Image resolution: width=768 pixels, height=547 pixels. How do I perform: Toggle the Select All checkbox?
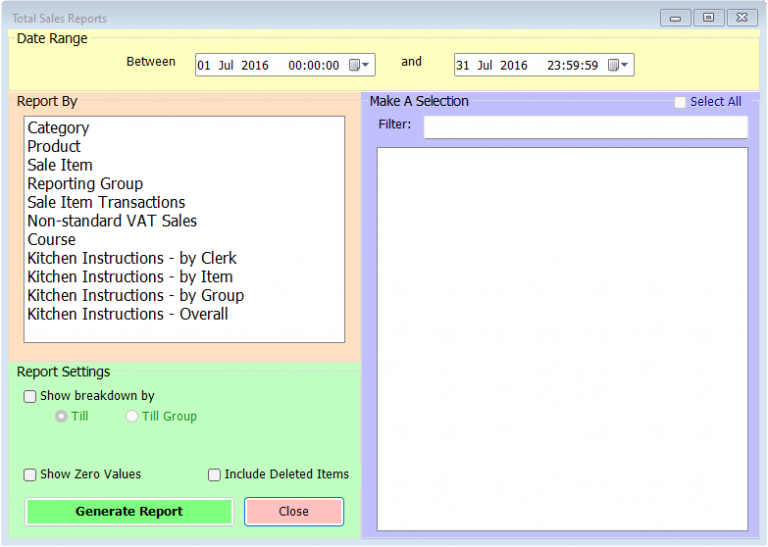tap(680, 102)
